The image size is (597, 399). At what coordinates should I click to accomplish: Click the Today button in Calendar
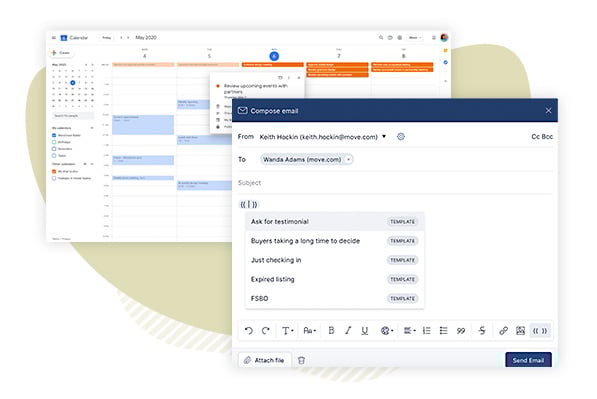[x=107, y=37]
